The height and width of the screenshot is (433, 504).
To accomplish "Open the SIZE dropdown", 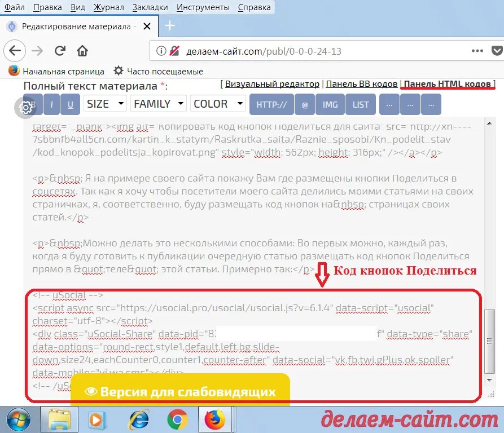I will [105, 103].
